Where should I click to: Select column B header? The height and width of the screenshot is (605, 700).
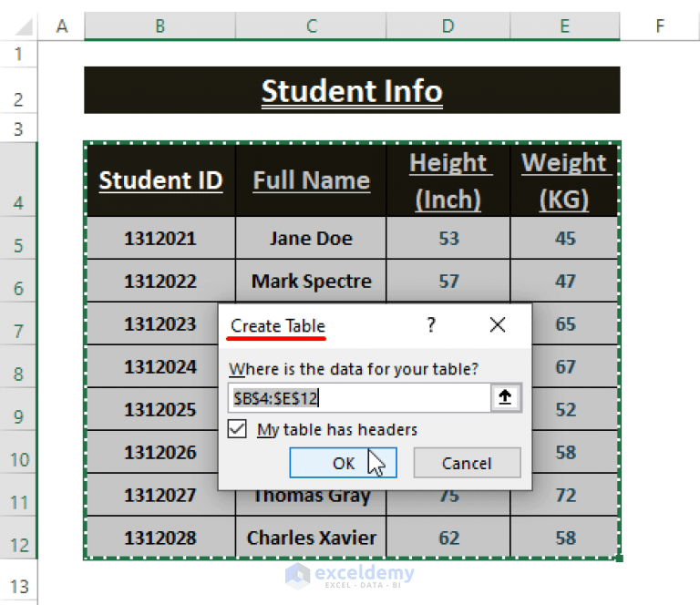point(160,26)
